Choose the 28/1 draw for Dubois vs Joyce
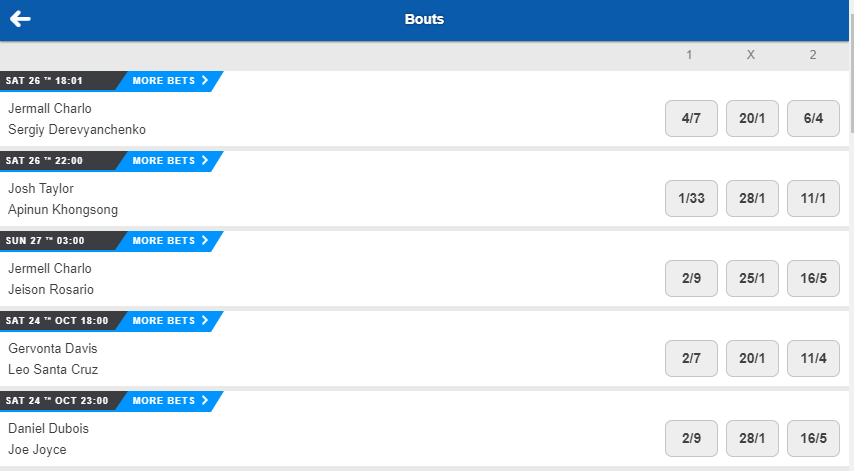854x471 pixels. coord(752,438)
